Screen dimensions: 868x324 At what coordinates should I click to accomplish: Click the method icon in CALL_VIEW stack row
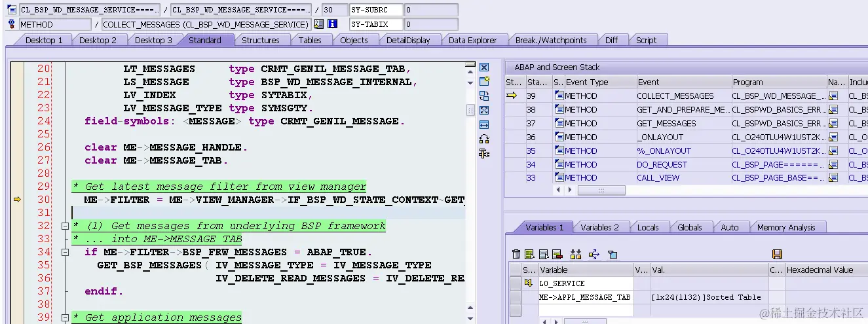[559, 178]
